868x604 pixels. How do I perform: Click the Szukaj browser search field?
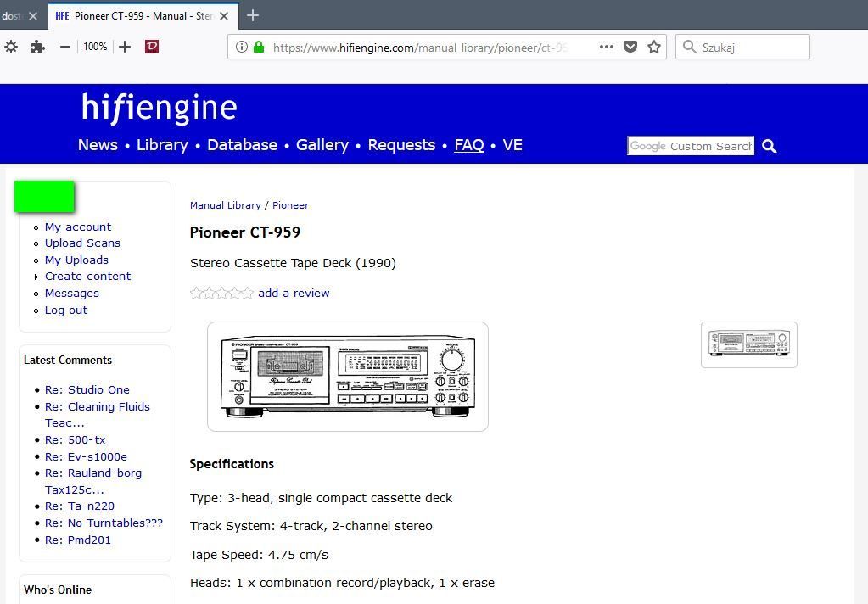click(743, 47)
